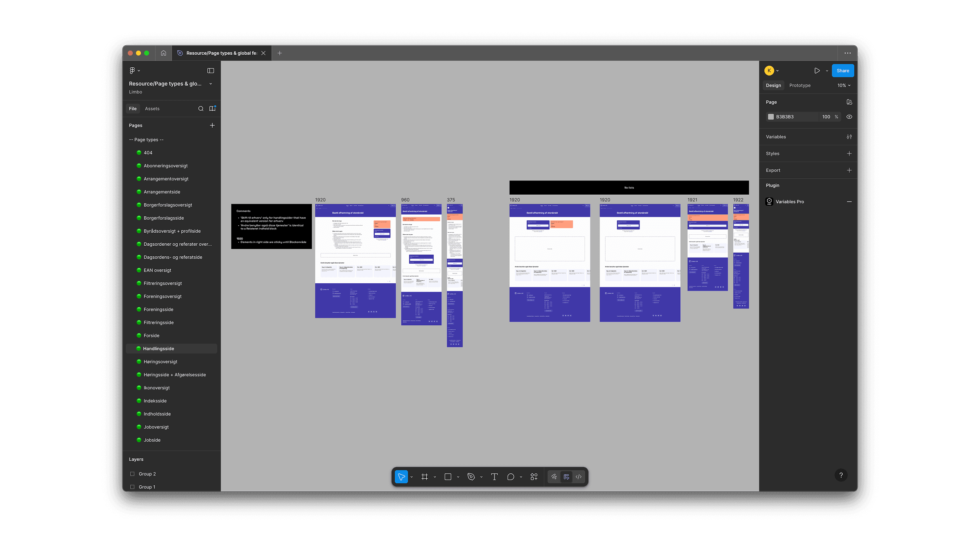
Task: Toggle the sidebar collapse panel icon
Action: point(211,71)
